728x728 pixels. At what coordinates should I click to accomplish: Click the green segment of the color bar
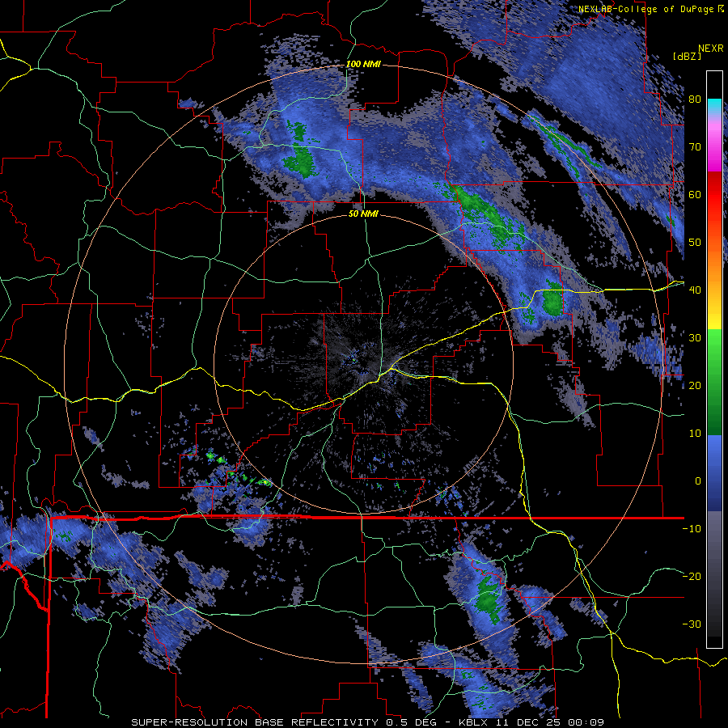coord(714,382)
